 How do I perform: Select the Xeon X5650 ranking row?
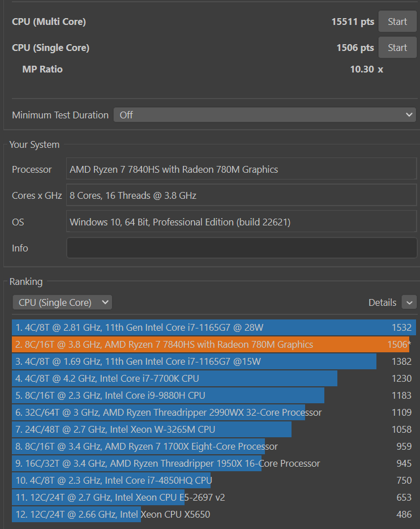coord(214,514)
